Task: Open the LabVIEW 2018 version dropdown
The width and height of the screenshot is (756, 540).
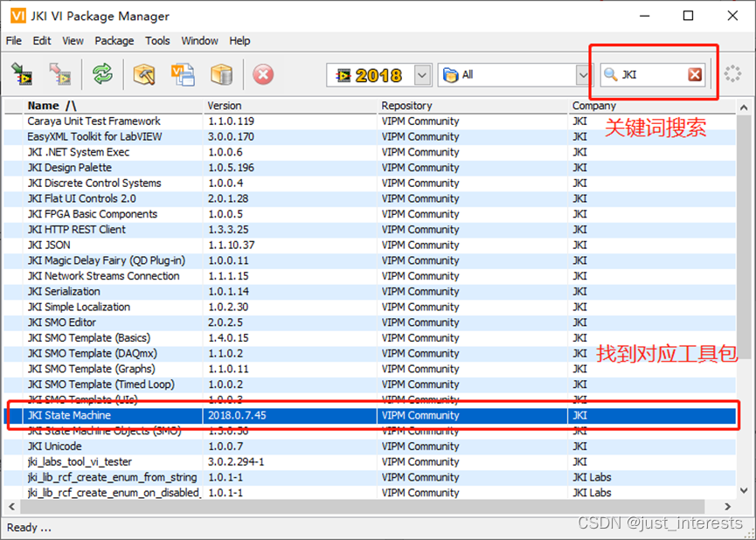Action: 422,75
